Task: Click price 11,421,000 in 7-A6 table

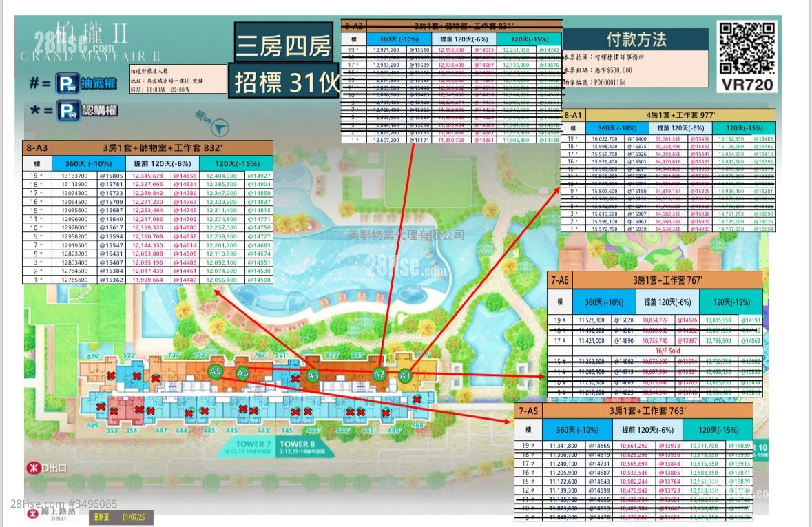Action: point(592,341)
